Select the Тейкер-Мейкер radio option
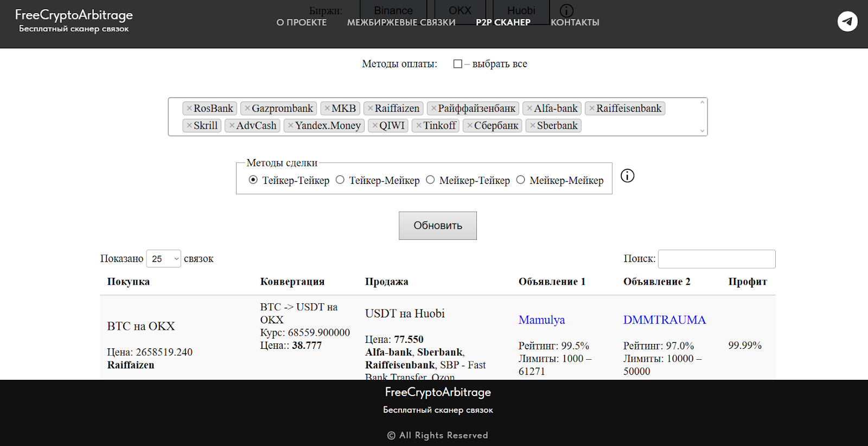 [340, 180]
